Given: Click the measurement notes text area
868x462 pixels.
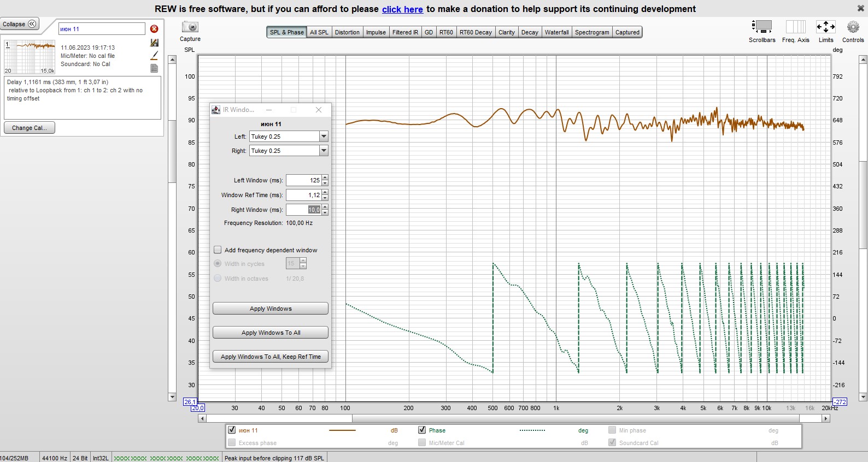Looking at the screenshot, I should tap(83, 98).
